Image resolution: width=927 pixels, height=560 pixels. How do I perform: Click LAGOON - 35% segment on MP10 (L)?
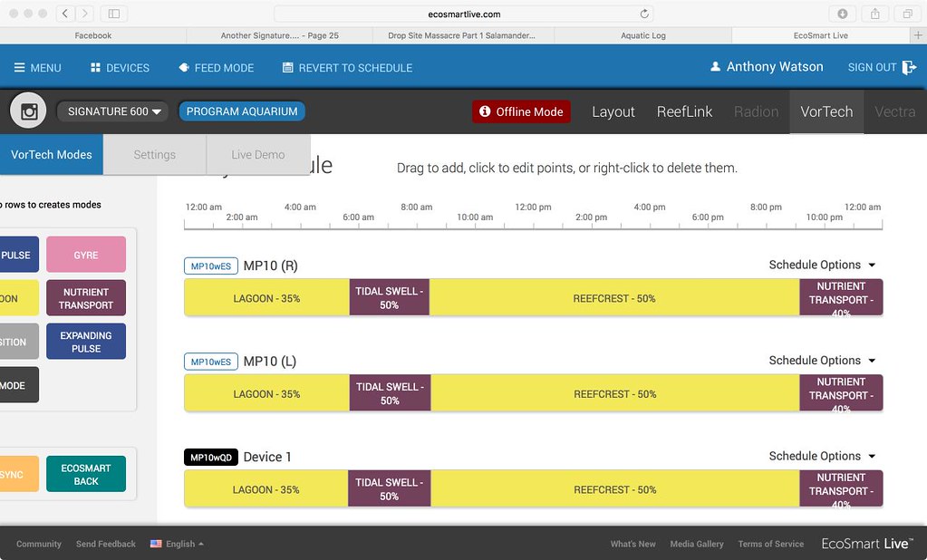[x=266, y=393]
